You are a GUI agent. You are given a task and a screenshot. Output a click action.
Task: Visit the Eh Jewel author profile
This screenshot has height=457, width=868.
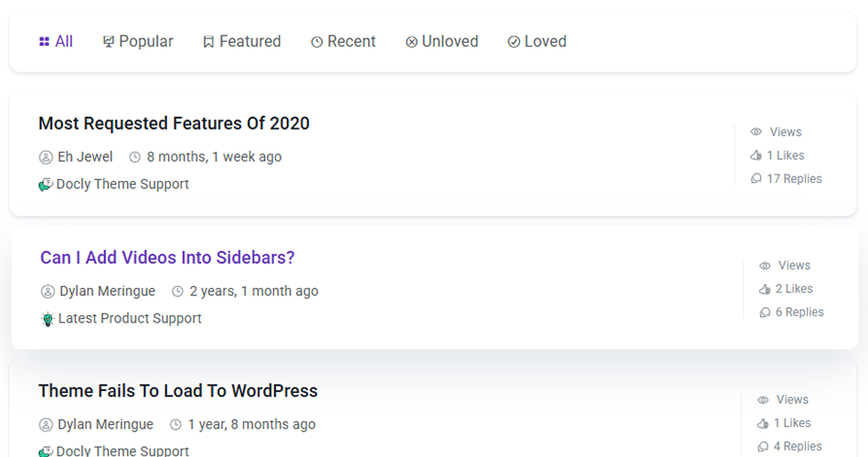pos(85,157)
